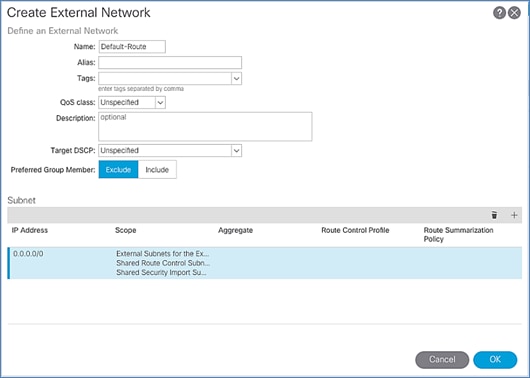Click the Route Summarization Policy column header
This screenshot has height=378, width=530.
tap(458, 235)
